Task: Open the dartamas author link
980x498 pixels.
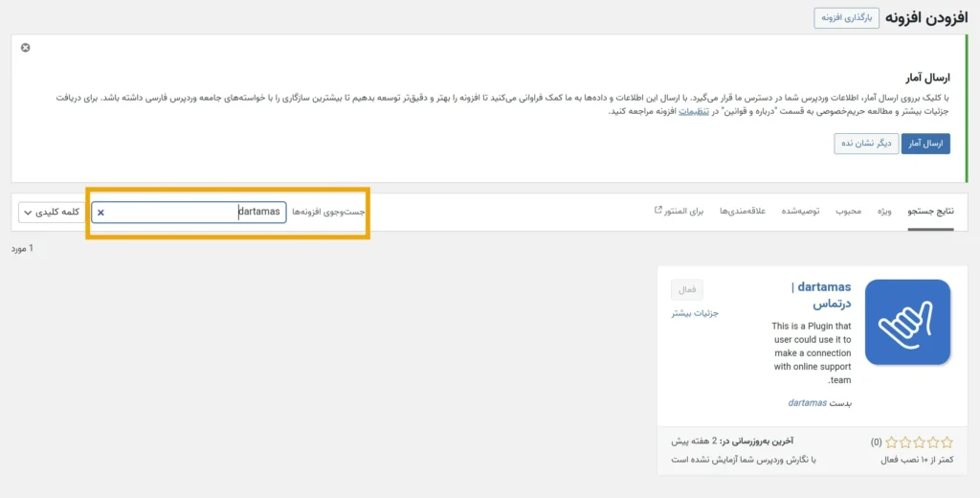Action: [x=808, y=403]
